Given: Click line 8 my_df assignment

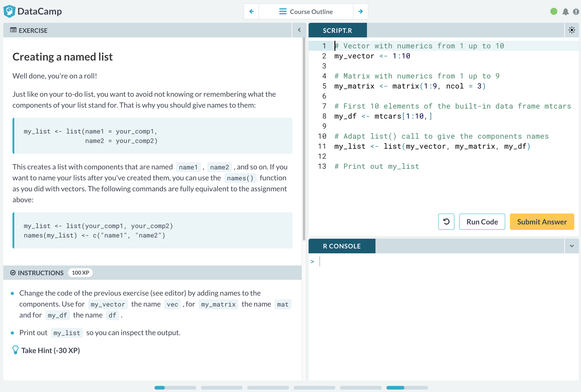Looking at the screenshot, I should pos(383,116).
